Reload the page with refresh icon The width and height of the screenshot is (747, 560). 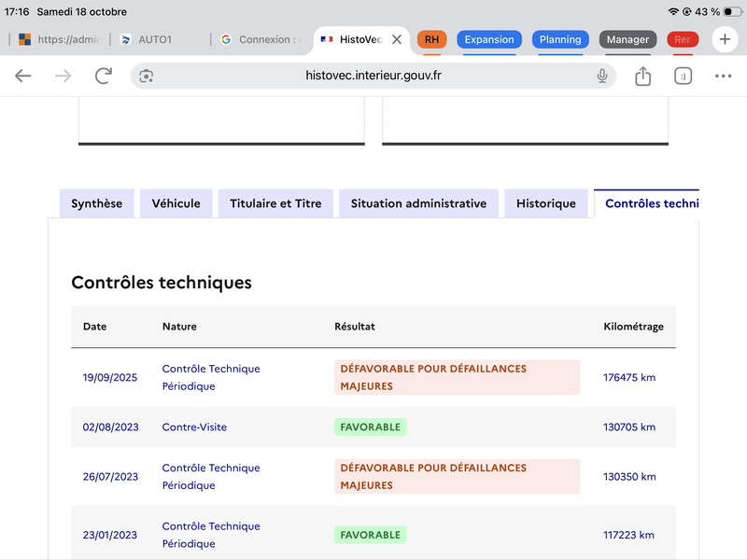click(104, 77)
